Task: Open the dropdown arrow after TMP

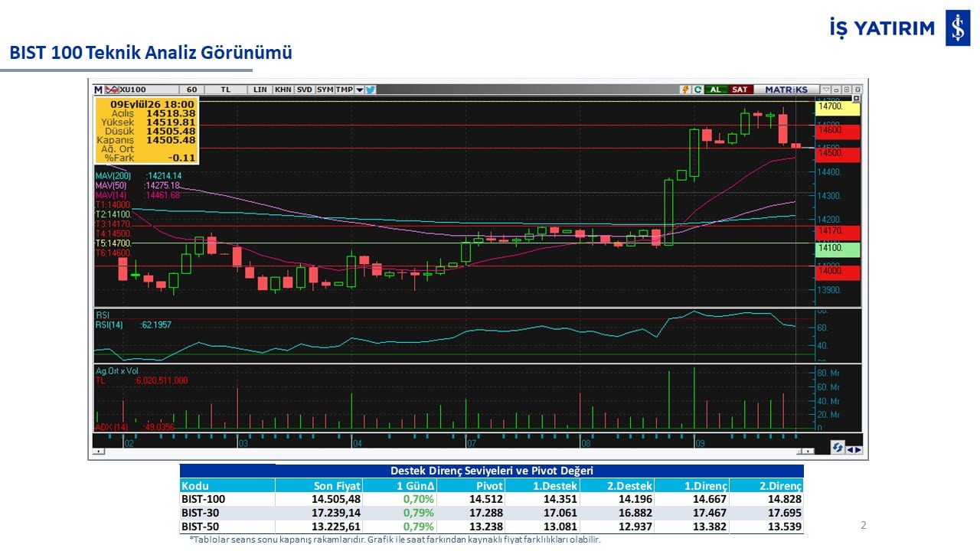Action: click(360, 90)
